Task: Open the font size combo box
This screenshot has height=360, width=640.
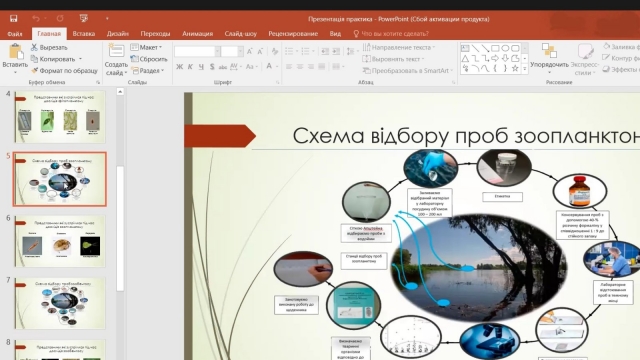Action: point(232,51)
